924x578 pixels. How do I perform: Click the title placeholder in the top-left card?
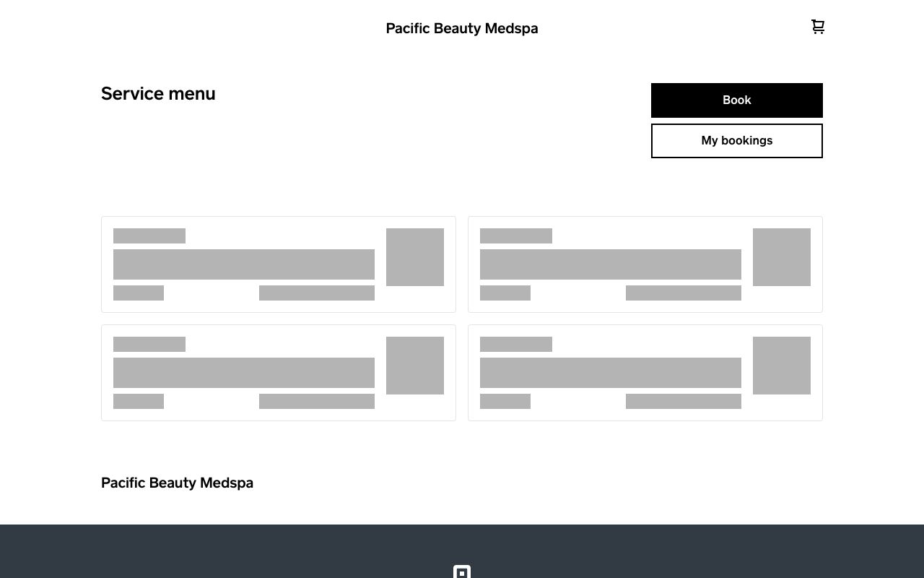click(149, 236)
